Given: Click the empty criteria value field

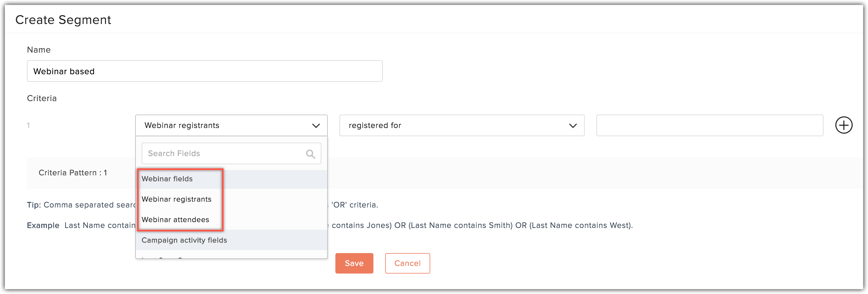Looking at the screenshot, I should [709, 125].
